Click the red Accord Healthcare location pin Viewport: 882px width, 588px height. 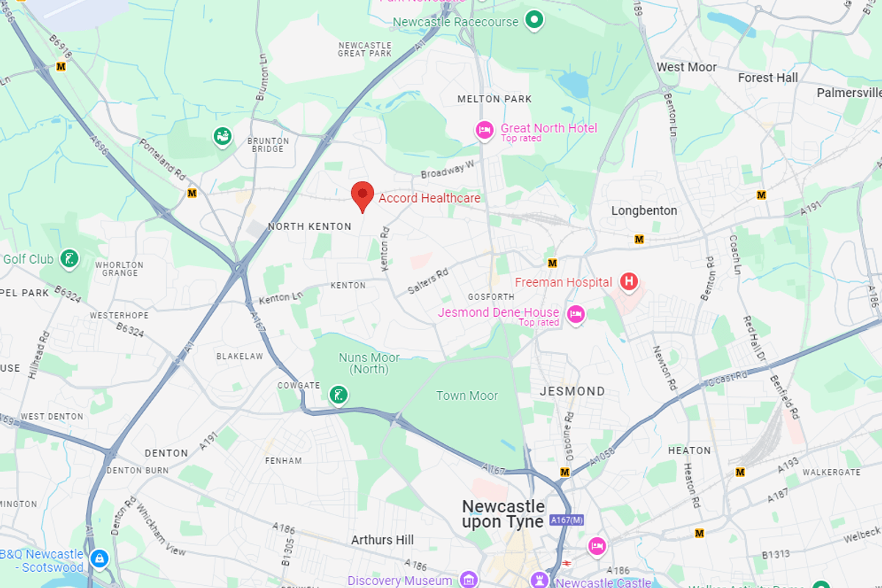coord(362,197)
